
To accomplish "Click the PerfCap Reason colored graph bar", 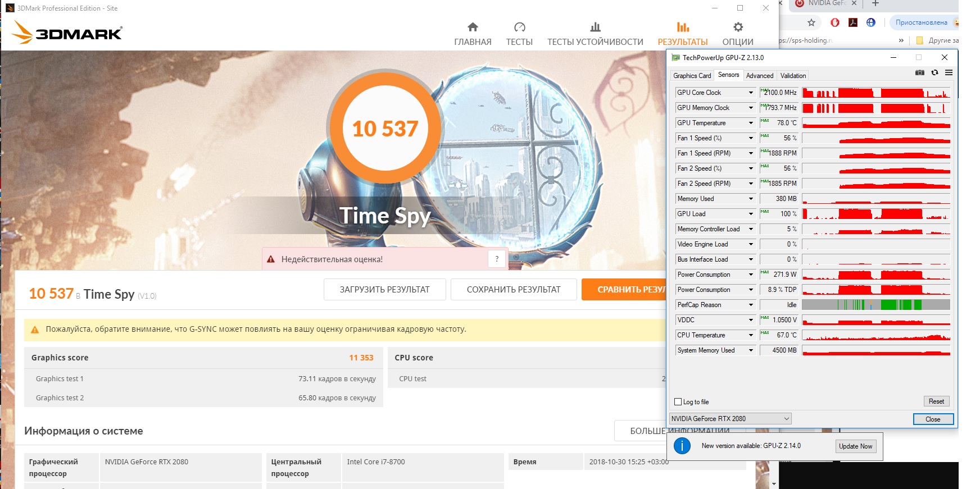I will (x=876, y=305).
